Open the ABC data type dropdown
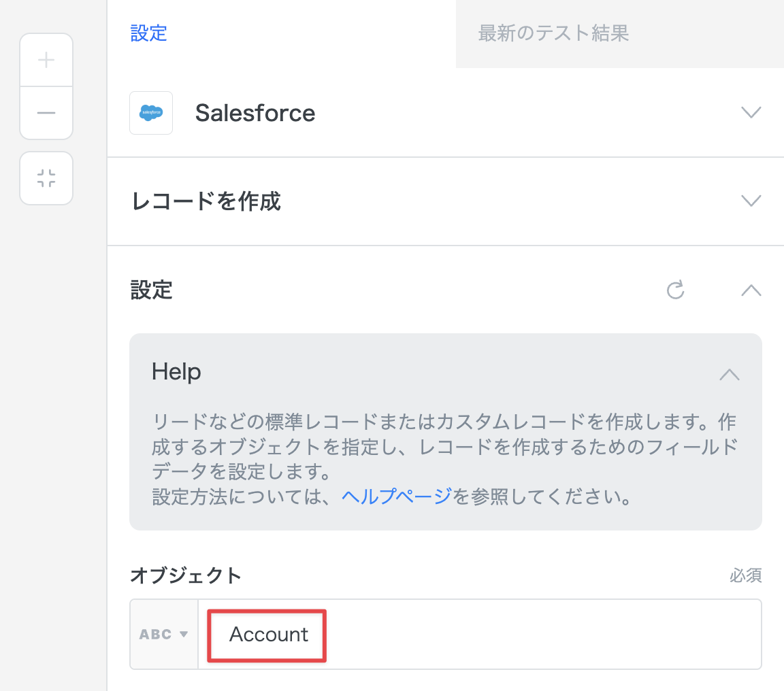This screenshot has height=691, width=784. (164, 635)
